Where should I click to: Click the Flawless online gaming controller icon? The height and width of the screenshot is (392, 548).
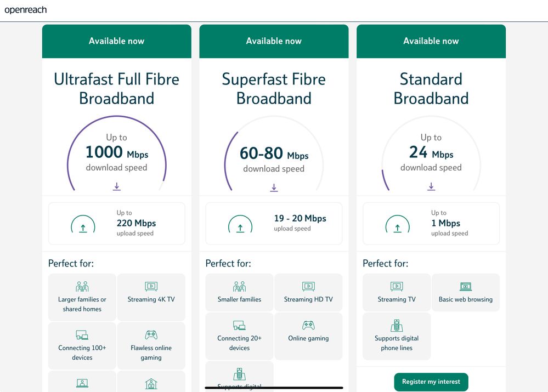[x=151, y=335]
